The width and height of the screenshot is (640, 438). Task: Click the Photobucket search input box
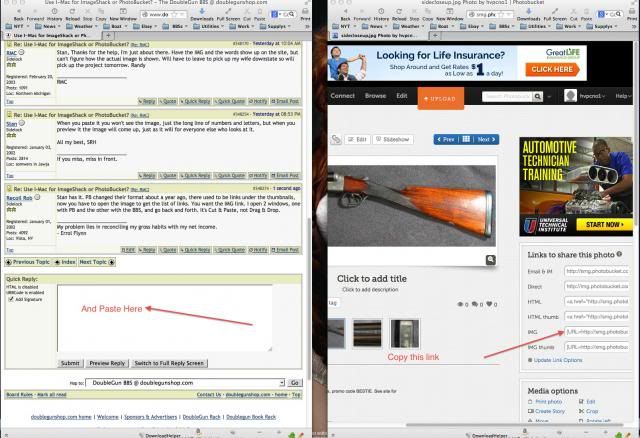click(507, 96)
